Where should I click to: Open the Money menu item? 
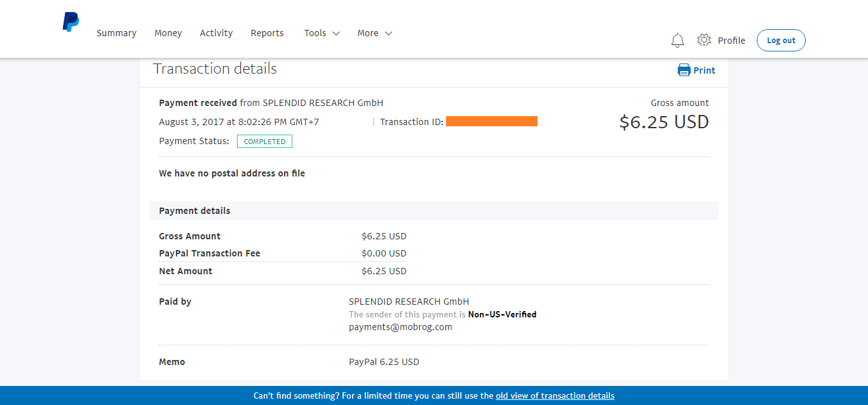(x=168, y=33)
